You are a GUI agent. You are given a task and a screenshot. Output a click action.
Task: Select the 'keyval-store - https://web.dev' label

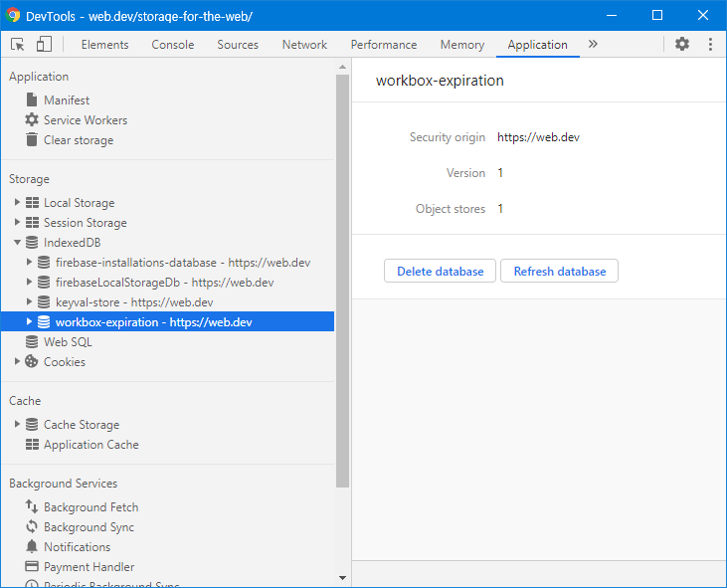pyautogui.click(x=134, y=302)
